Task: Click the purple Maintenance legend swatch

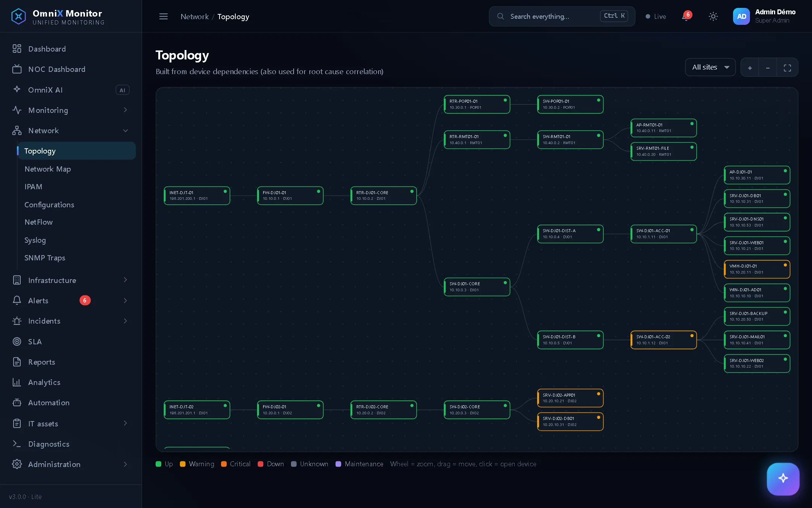Action: [338, 464]
